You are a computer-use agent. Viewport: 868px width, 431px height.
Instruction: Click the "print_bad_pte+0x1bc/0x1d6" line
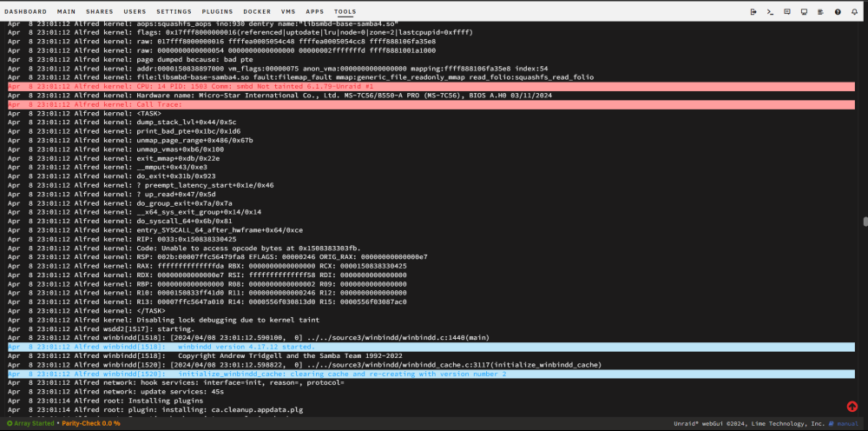(124, 131)
